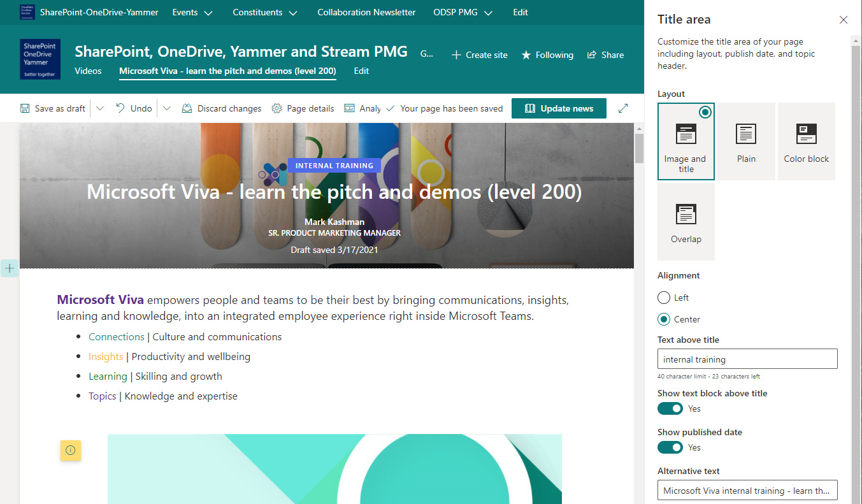The width and height of the screenshot is (862, 504).
Task: Click Edit in the site navigation row
Action: click(x=361, y=71)
